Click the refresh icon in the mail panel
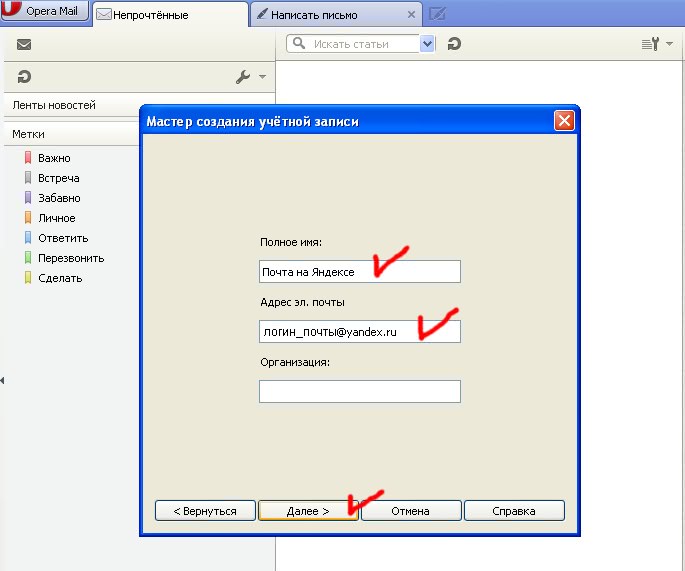 pos(24,76)
